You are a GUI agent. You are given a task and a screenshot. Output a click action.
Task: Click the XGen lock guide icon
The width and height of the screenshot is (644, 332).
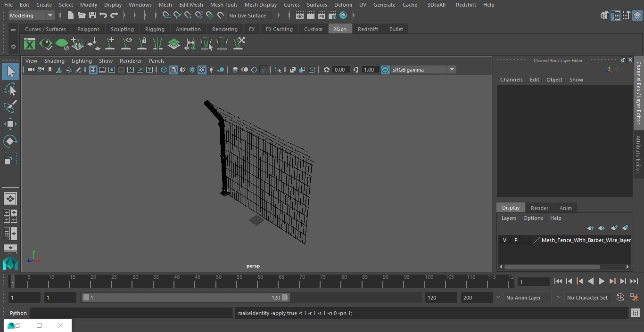click(x=142, y=44)
